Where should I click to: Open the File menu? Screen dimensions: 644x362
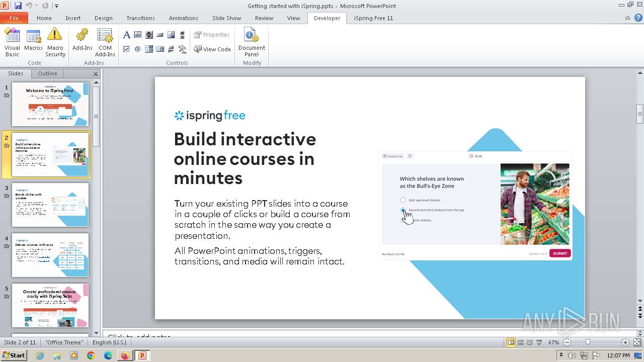tap(14, 18)
